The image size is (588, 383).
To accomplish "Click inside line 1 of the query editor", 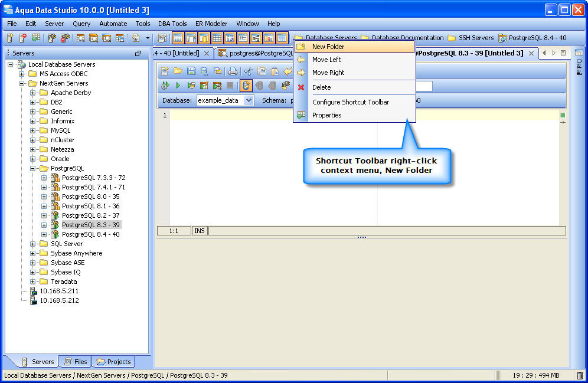I will click(364, 115).
